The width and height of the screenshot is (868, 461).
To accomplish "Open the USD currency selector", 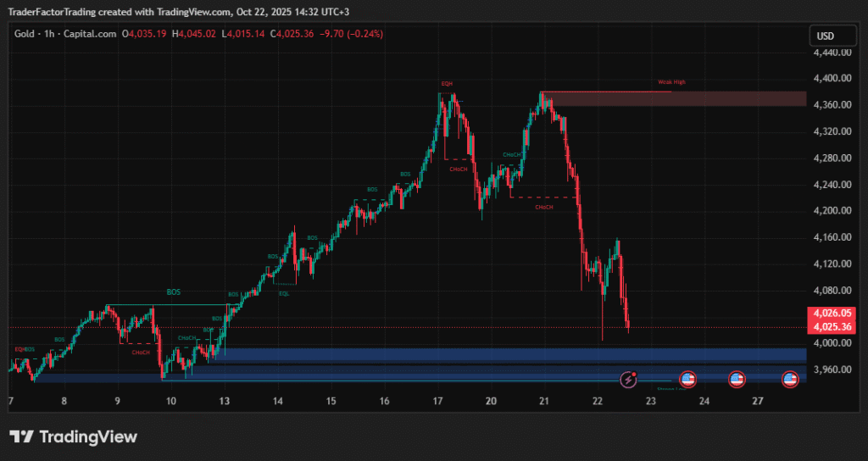I will point(826,36).
